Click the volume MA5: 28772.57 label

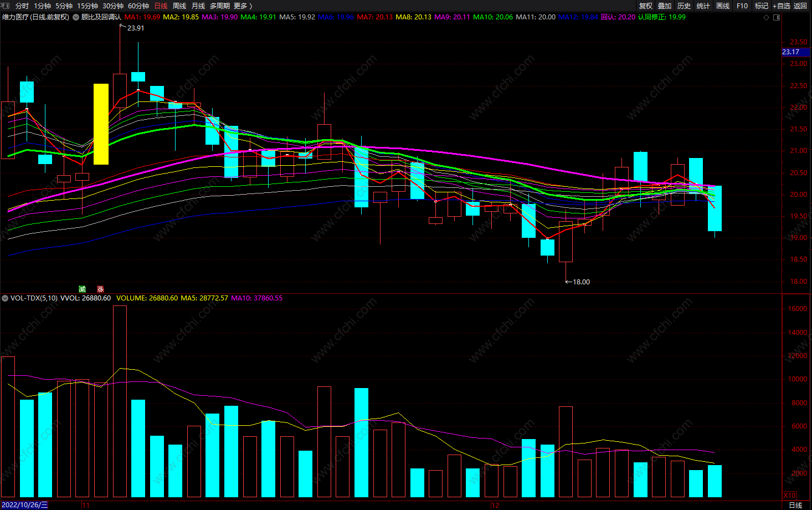pyautogui.click(x=204, y=298)
